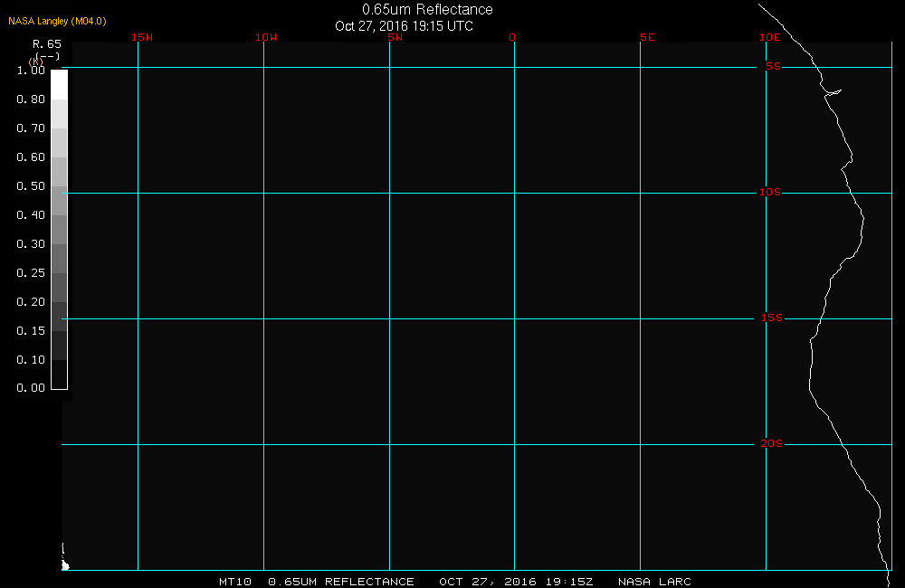
Task: Pick the black colorbar segment between 0.10 and 0.00
Action: click(60, 374)
